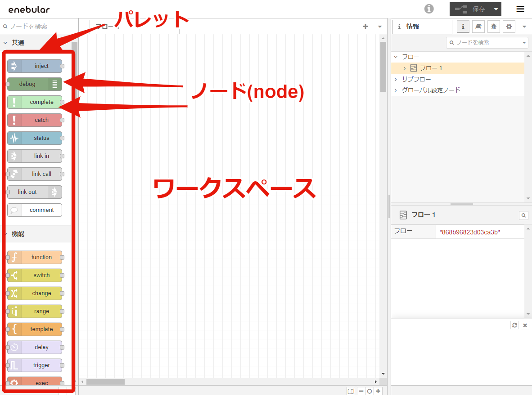Click the workspace vertical scrollbar thumb
532x395 pixels.
click(383, 67)
